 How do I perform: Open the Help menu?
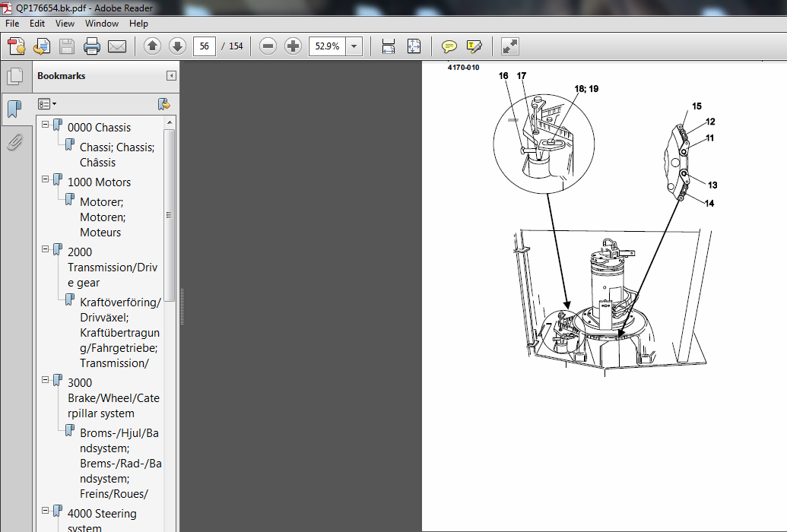click(138, 24)
